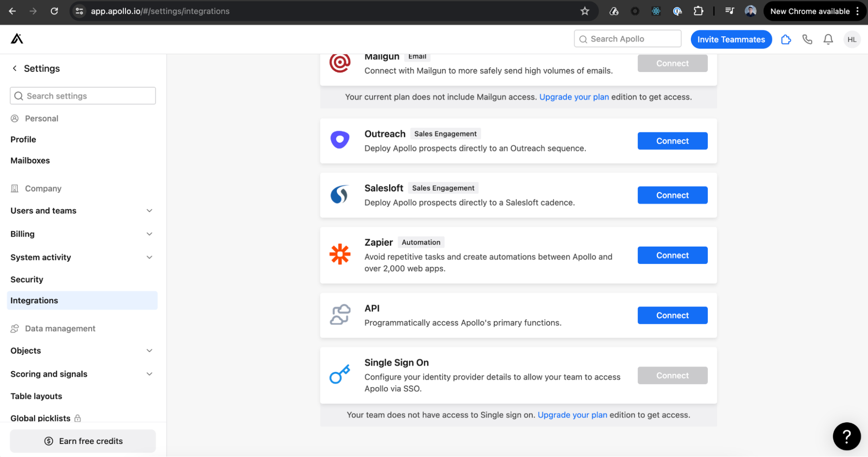
Task: Open the HL avatar profile menu
Action: click(x=852, y=39)
